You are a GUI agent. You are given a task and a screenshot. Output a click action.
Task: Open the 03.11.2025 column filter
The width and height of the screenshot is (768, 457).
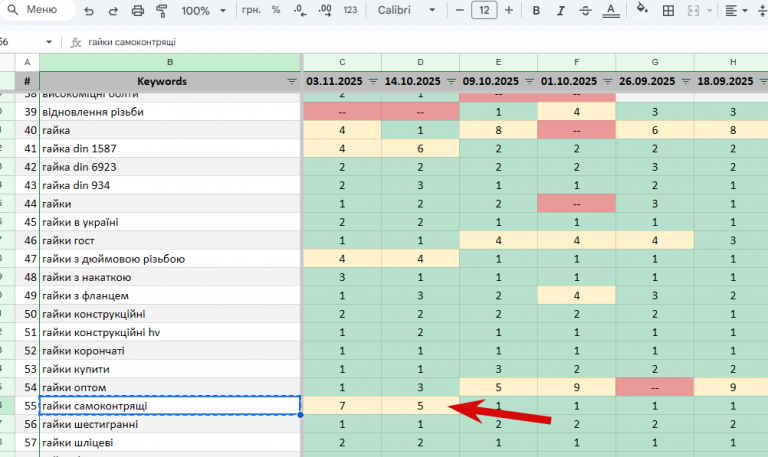(373, 81)
